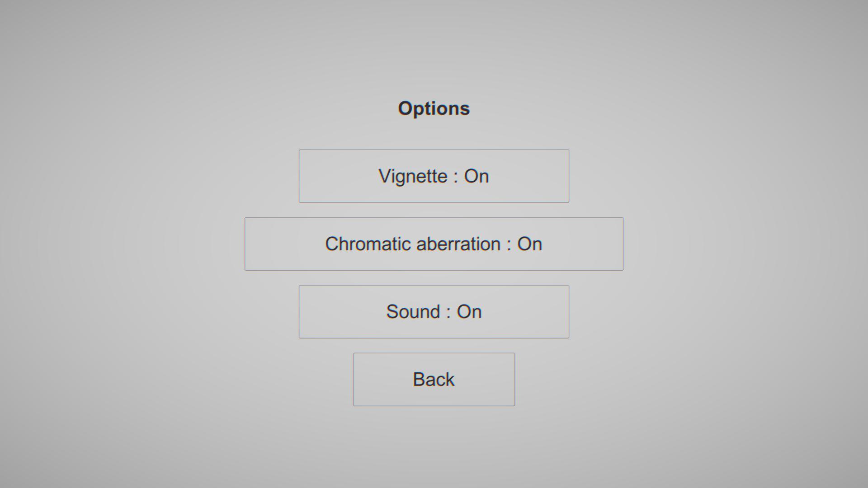Remove color fringing via Chromatic aberration

pos(434,244)
